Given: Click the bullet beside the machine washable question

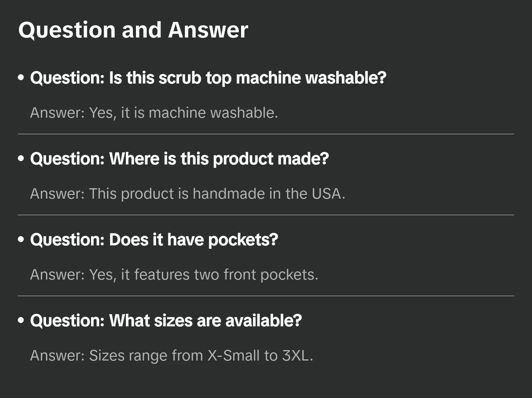Looking at the screenshot, I should coord(21,78).
